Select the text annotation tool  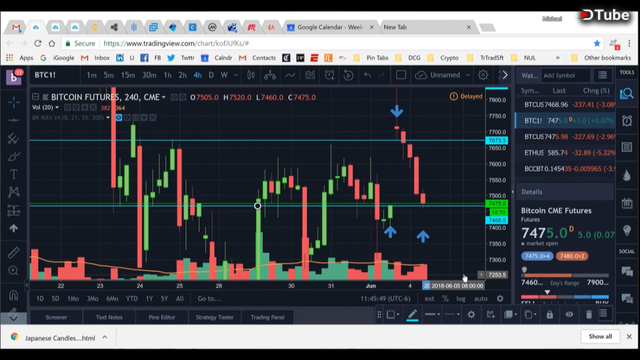point(13,174)
